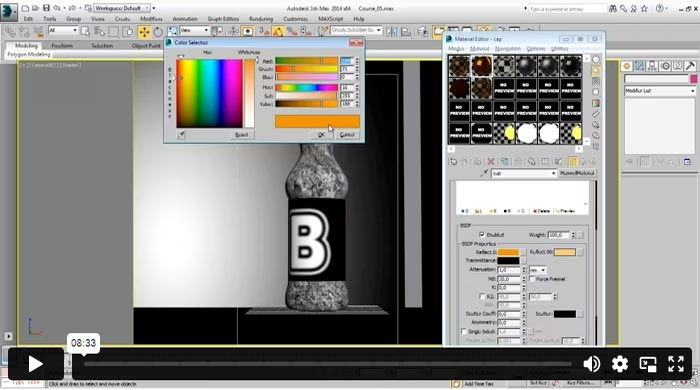Screen dimensions: 700x390
Task: Open the Material Editor Options menu
Action: coord(536,49)
